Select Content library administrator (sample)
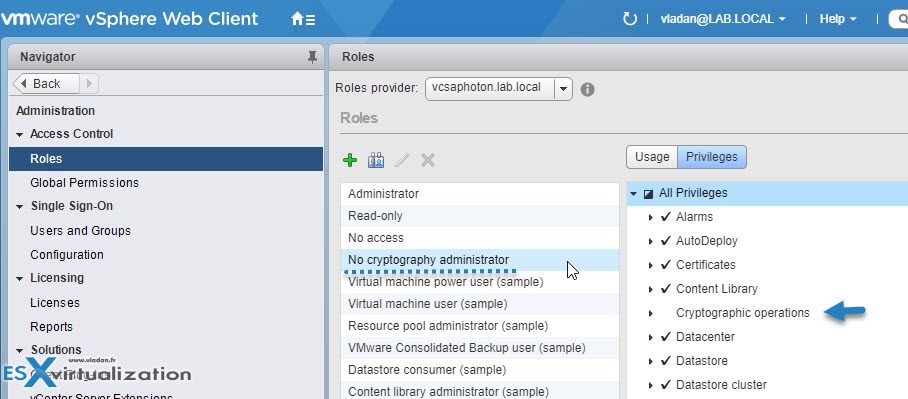Screen dimensions: 908x399 (x=480, y=391)
